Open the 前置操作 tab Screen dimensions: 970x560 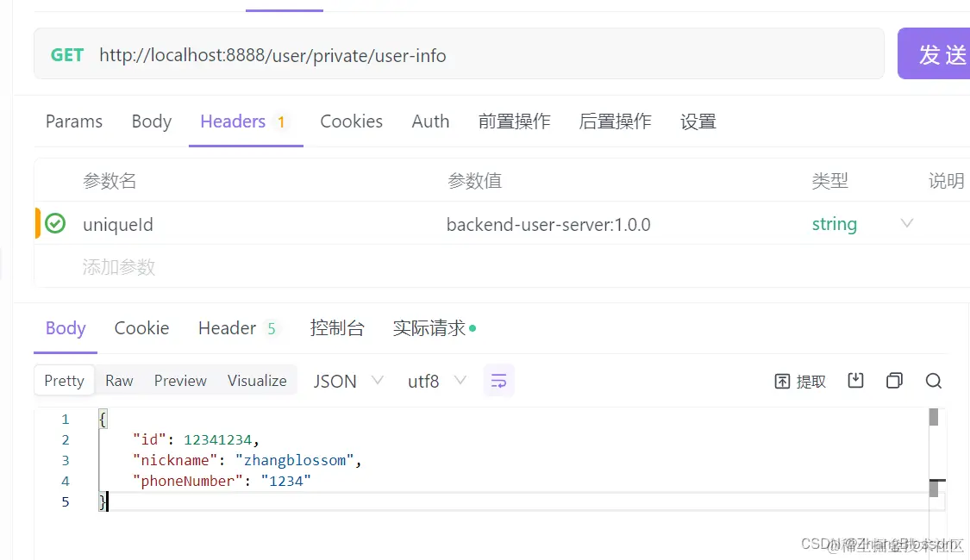point(514,121)
